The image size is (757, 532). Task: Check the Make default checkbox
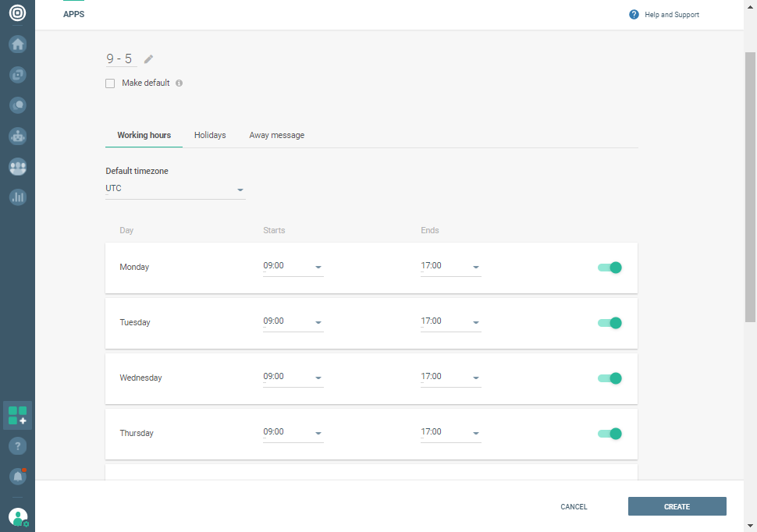pos(110,83)
